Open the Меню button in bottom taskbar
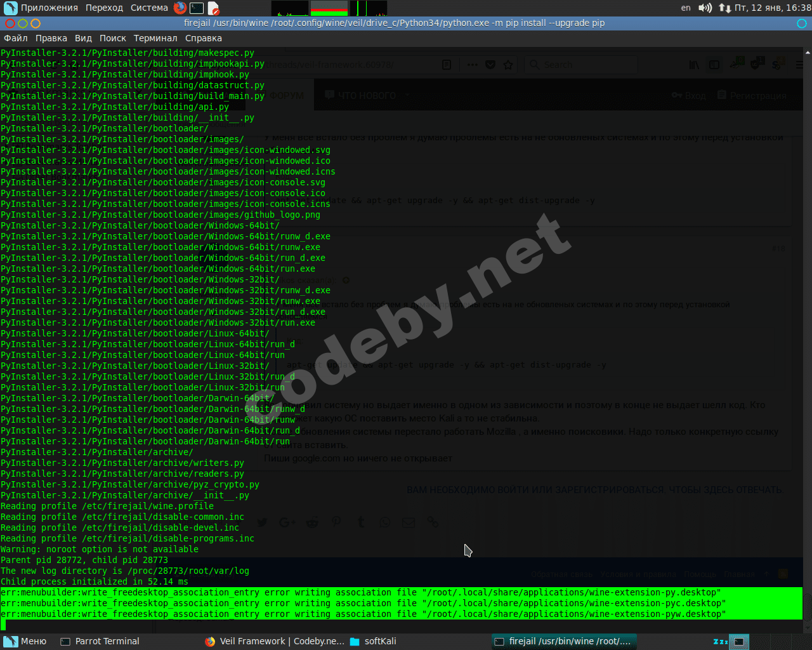Viewport: 812px width, 650px height. [x=25, y=641]
